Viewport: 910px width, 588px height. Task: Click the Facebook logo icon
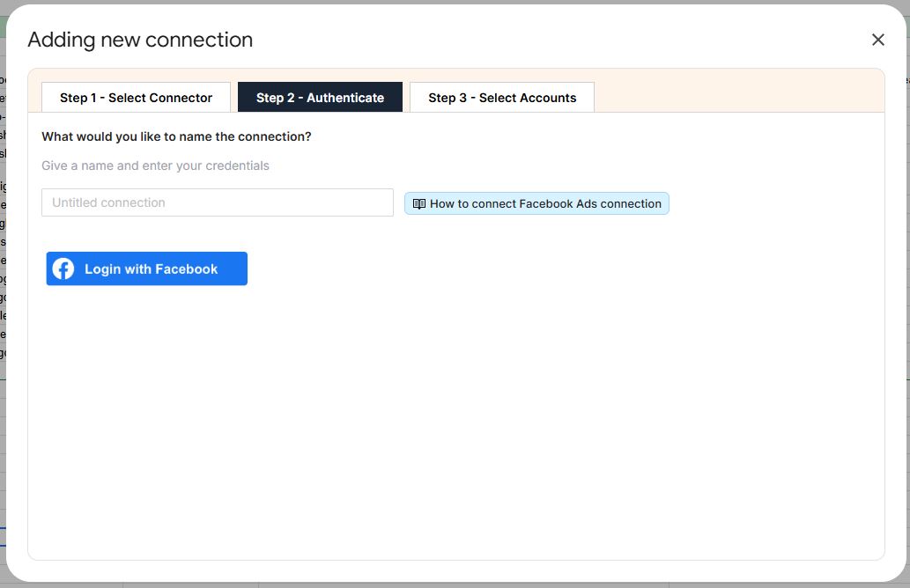63,268
